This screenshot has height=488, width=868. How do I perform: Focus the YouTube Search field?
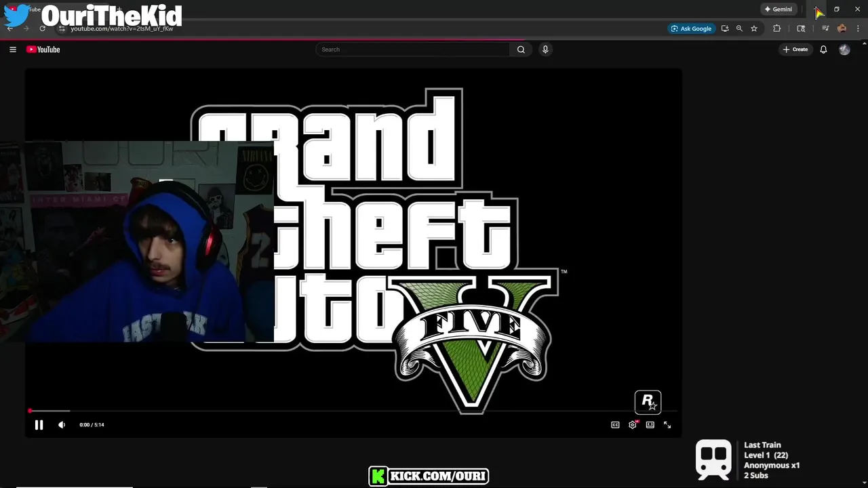pos(412,49)
